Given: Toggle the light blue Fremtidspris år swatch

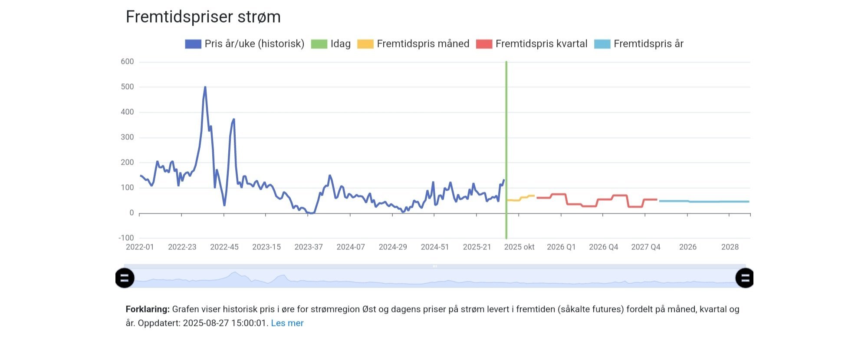Looking at the screenshot, I should point(602,44).
